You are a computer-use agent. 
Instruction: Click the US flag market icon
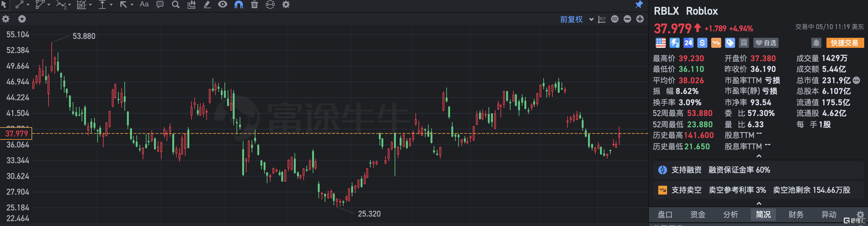coord(661,43)
